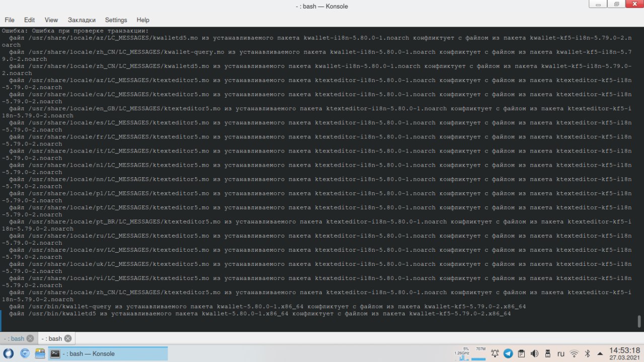
Task: Close the second bash tab
Action: click(68, 338)
